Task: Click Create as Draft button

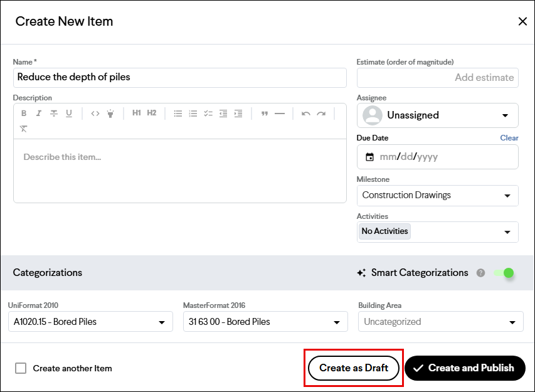Action: click(354, 368)
